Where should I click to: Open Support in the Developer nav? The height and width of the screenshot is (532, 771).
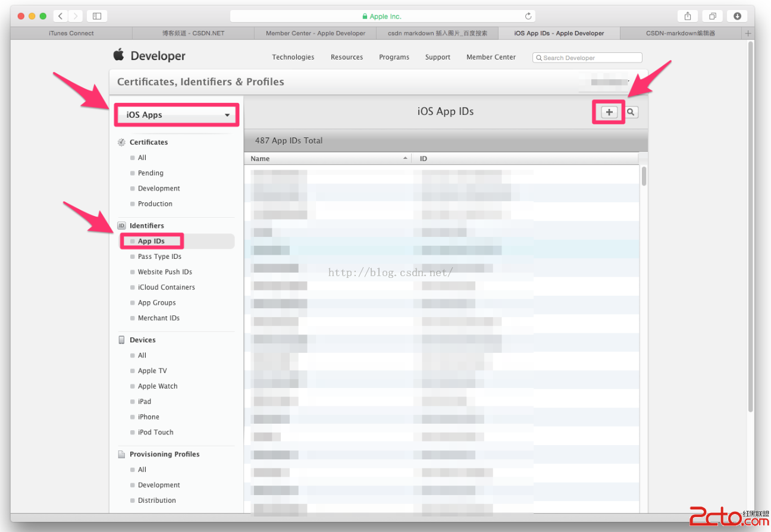point(438,57)
